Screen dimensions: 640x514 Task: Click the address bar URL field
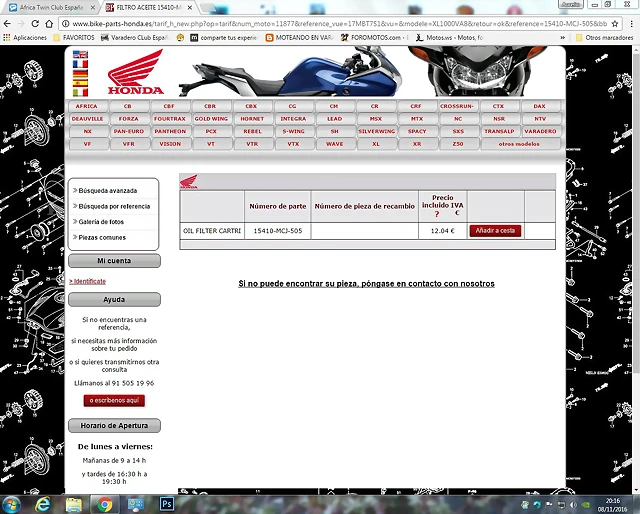click(x=339, y=24)
